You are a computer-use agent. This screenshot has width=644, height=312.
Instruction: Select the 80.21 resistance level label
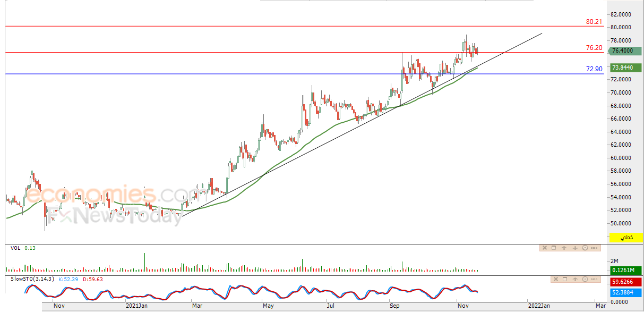594,22
